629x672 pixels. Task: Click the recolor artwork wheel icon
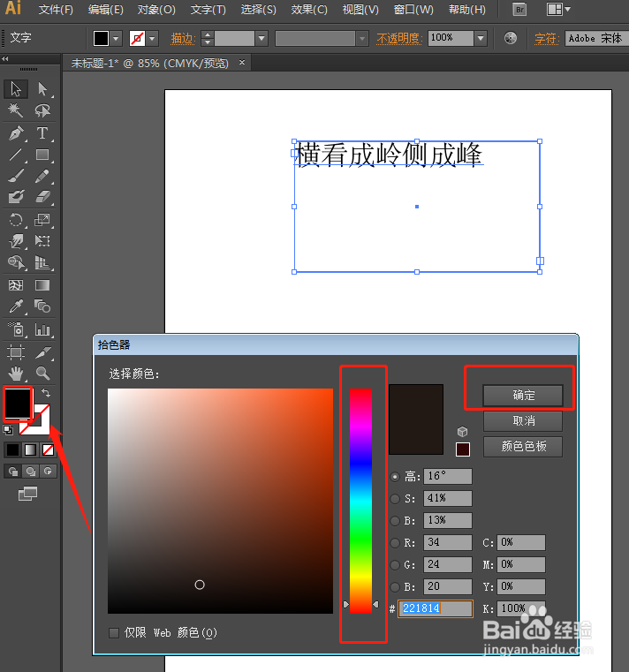511,38
